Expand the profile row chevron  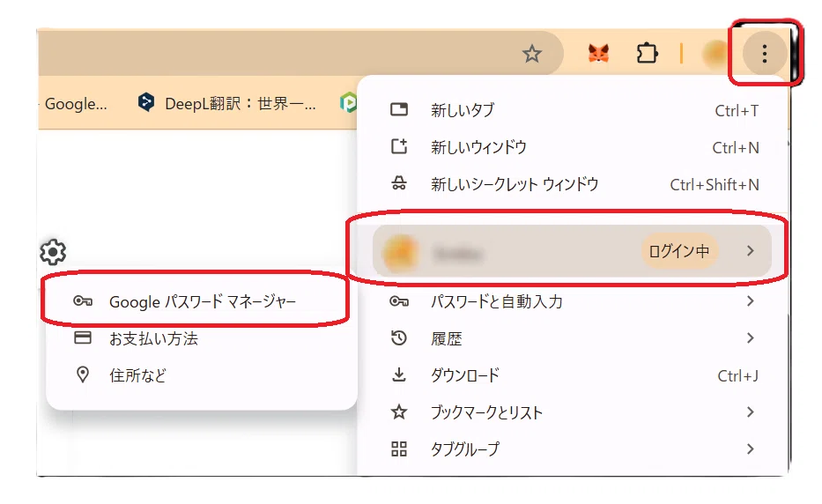click(x=750, y=251)
